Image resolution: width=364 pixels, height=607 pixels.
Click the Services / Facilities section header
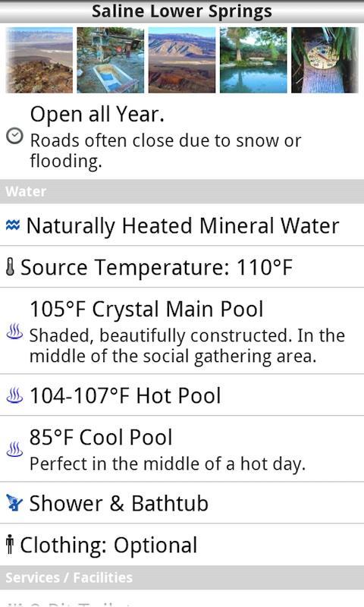point(182,577)
